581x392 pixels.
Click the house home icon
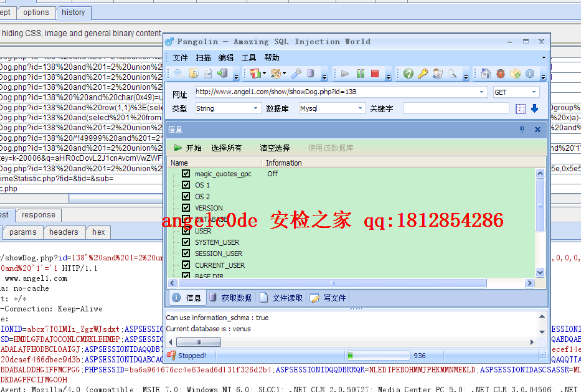click(486, 73)
